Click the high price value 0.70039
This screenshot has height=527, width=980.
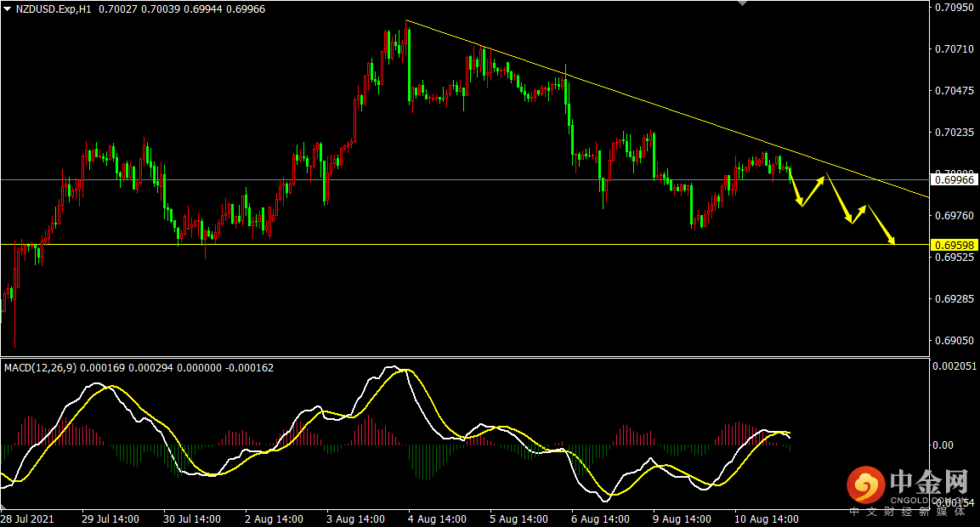(161, 9)
